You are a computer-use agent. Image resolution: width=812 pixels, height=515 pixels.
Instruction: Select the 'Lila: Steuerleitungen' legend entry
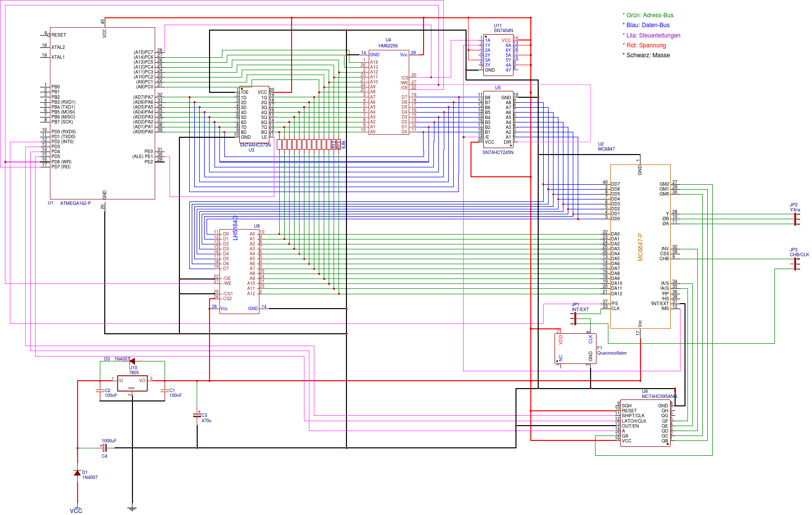pos(653,36)
